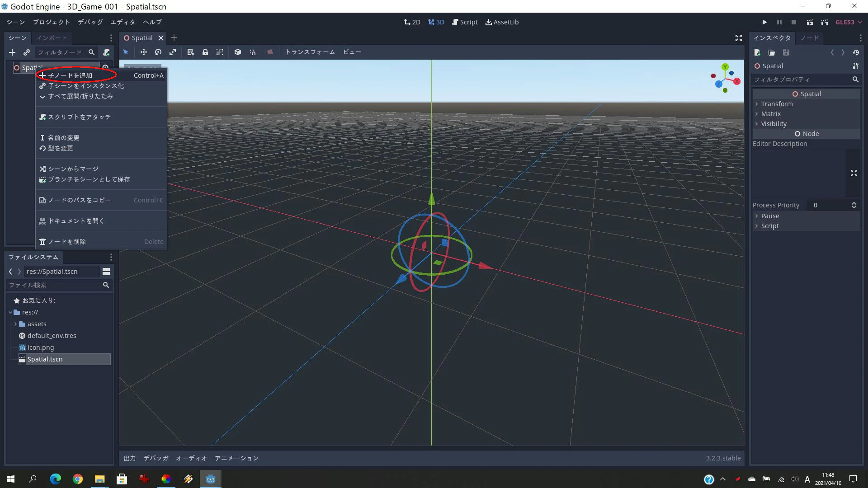Lock the selected object with lock icon

[205, 52]
